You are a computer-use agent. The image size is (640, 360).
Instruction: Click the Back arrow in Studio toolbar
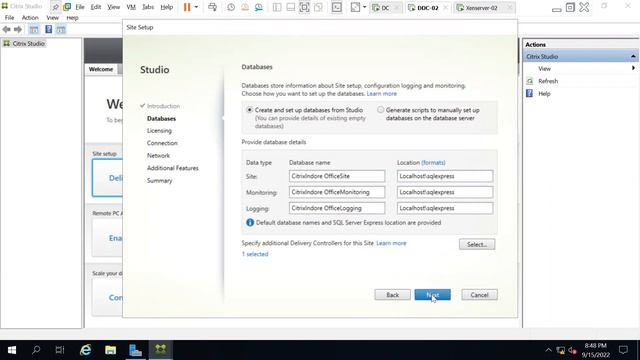(7, 29)
